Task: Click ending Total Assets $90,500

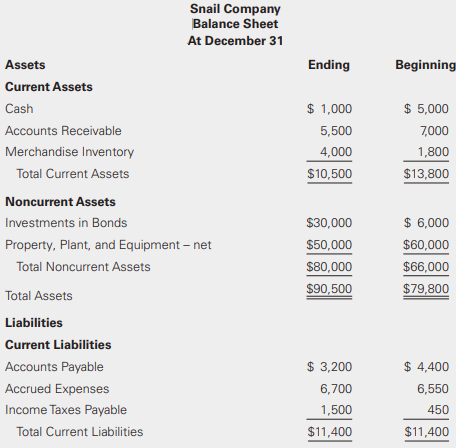Action: coord(329,289)
